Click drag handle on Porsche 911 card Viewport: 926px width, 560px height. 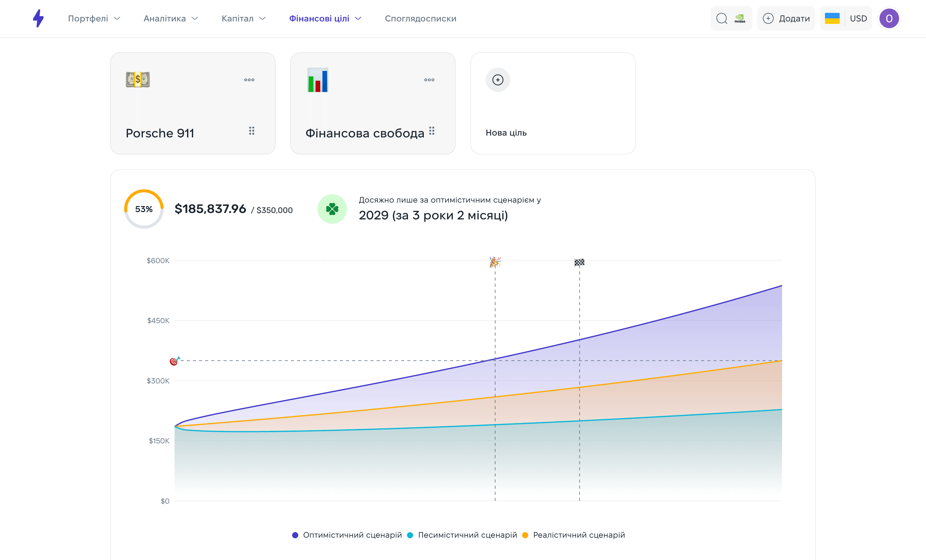[251, 131]
